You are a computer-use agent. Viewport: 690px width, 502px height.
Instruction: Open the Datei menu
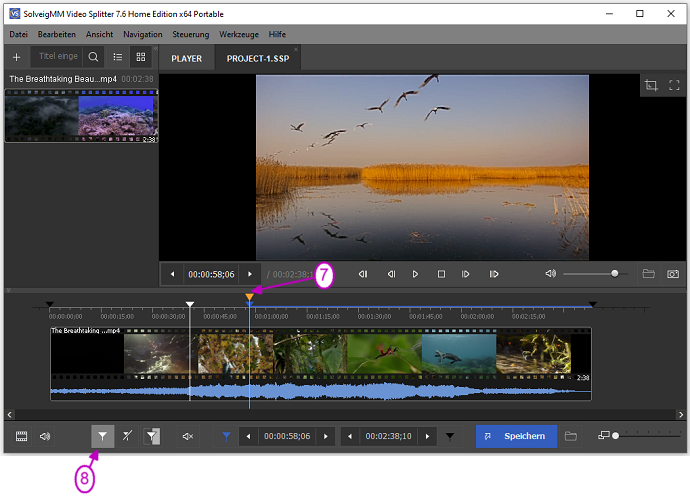[18, 34]
